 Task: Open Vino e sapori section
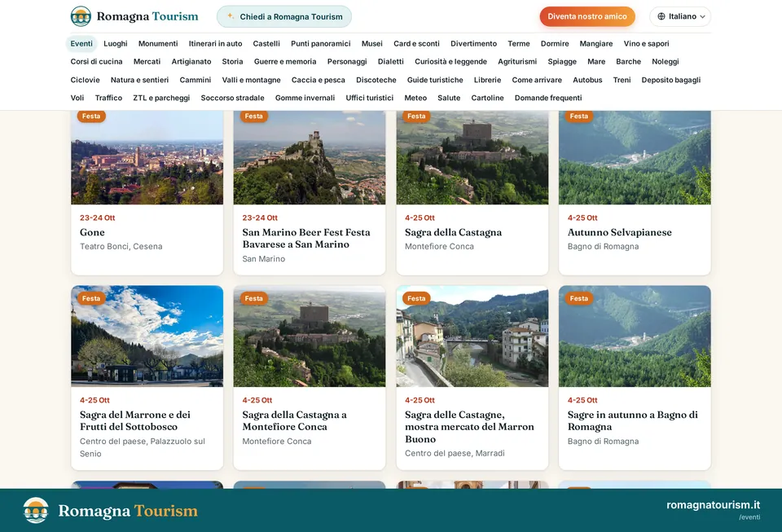click(646, 44)
